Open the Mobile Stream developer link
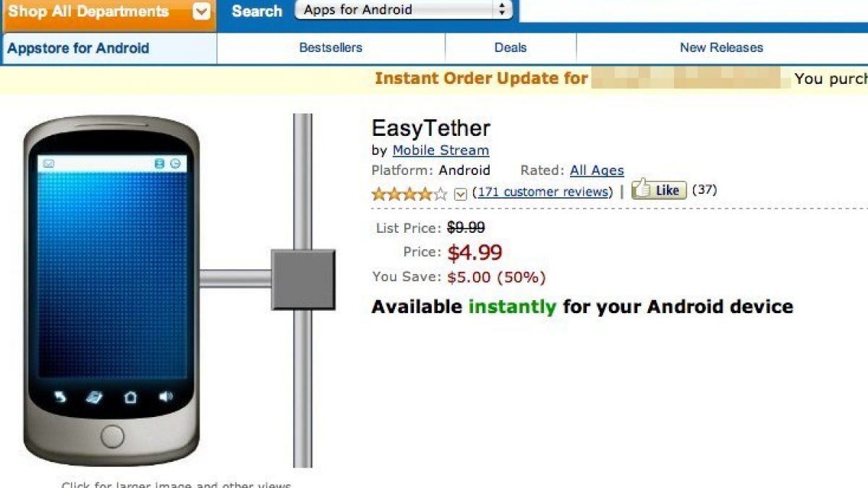 tap(441, 150)
